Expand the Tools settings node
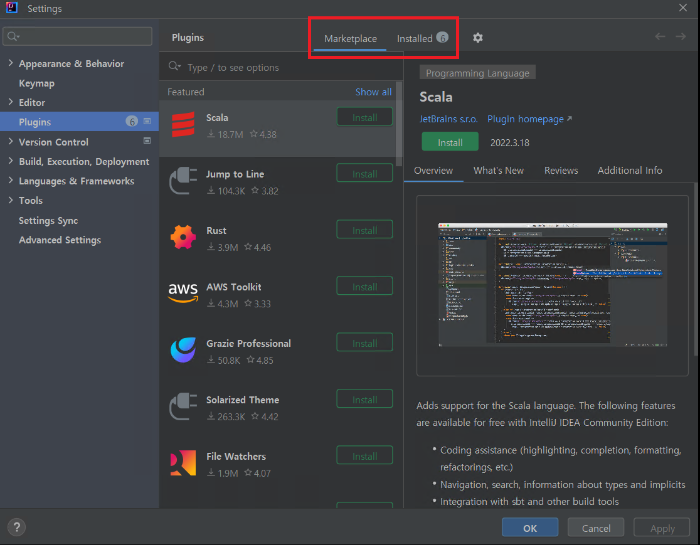700x545 pixels. [x=11, y=200]
